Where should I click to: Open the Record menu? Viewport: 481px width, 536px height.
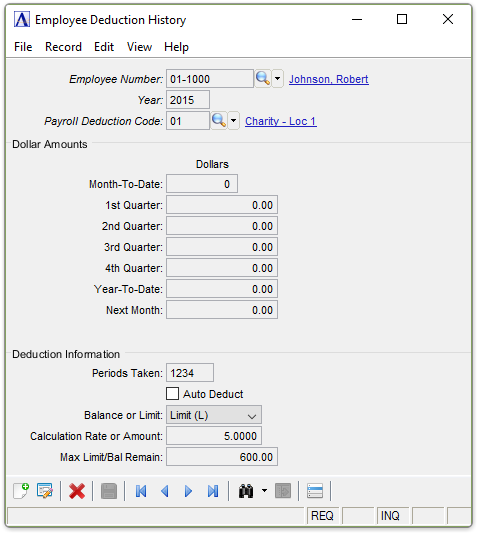(63, 47)
